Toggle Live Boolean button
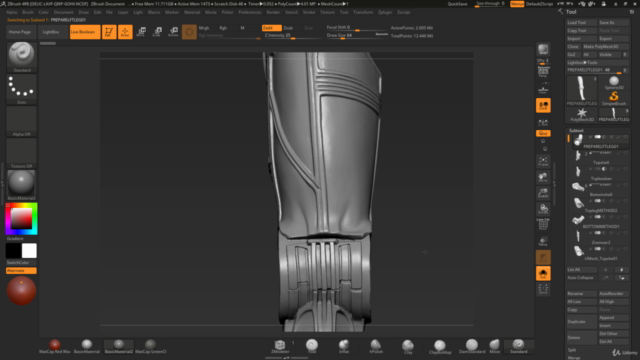Screen dimensions: 640x360 coord(85,32)
